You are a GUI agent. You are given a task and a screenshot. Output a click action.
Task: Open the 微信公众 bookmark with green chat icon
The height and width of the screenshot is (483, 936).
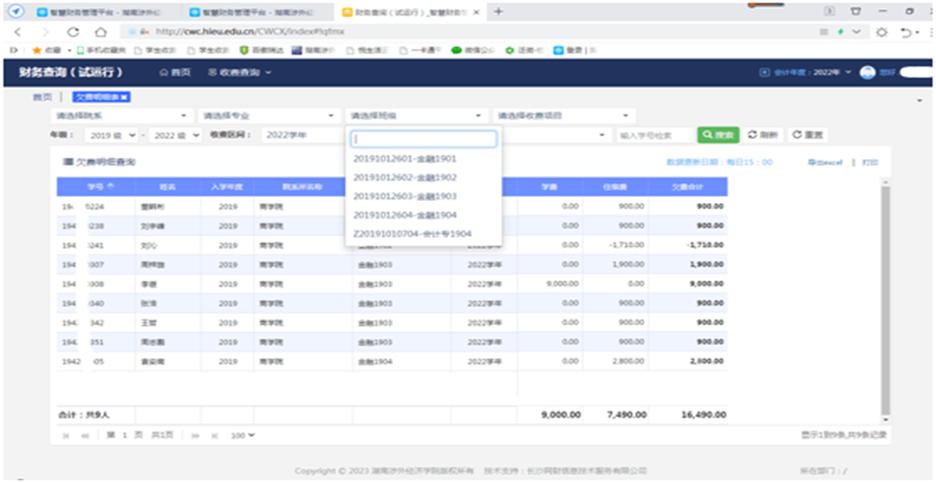pos(473,51)
